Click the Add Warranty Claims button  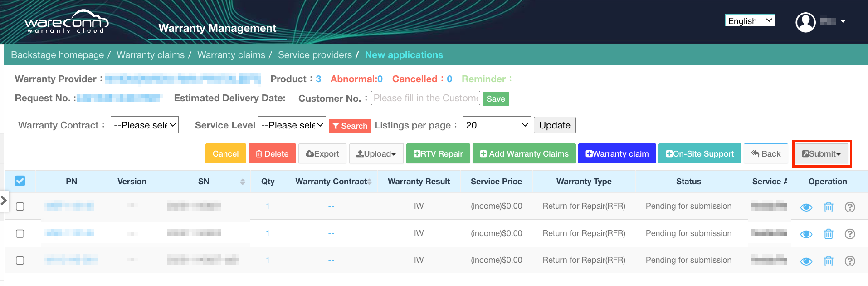pyautogui.click(x=524, y=154)
